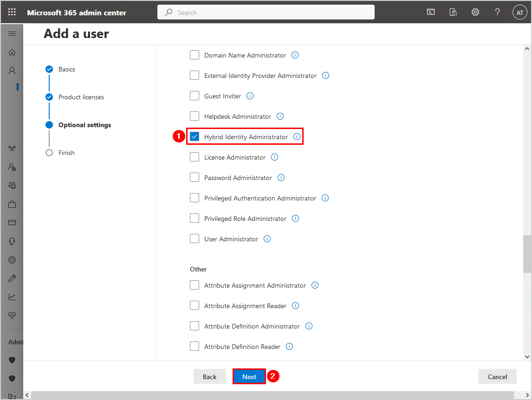Screen dimensions: 532x400
Task: Expand the navigation hamburger menu
Action: coord(12,34)
